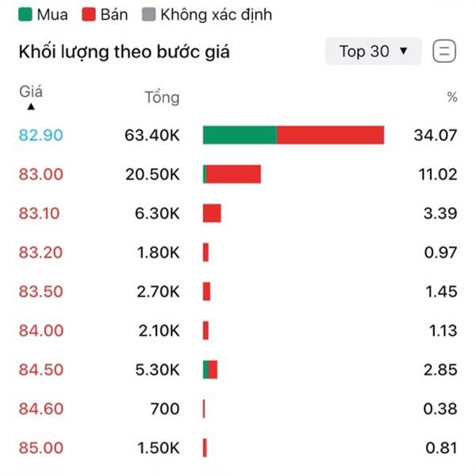Click the 34.07 percent value
The image size is (476, 476).
[435, 135]
